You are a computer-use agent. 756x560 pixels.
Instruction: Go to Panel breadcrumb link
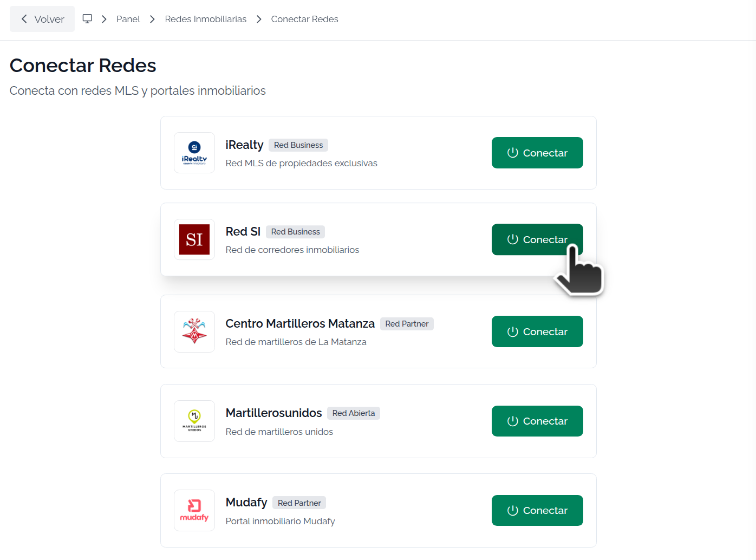point(128,19)
